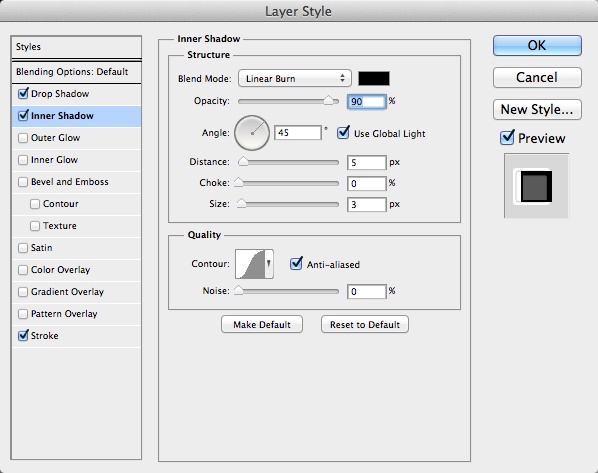Click the Angle value field
Viewport: 598px width, 473px height.
(x=298, y=133)
